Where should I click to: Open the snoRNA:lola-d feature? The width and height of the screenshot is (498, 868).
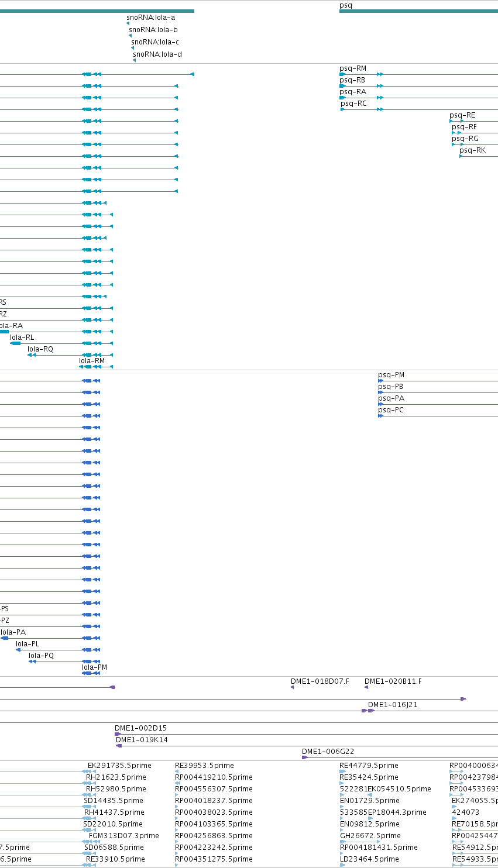pos(157,54)
